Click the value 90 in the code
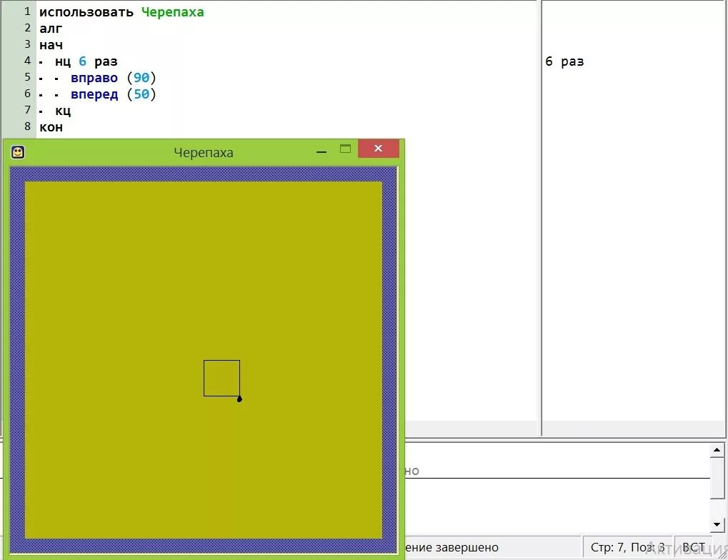The image size is (728, 560). pyautogui.click(x=141, y=78)
